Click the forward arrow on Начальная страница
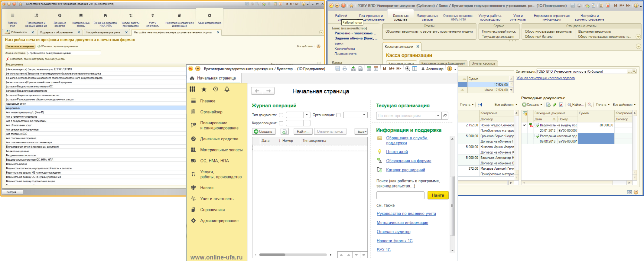This screenshot has width=644, height=261. (x=268, y=91)
